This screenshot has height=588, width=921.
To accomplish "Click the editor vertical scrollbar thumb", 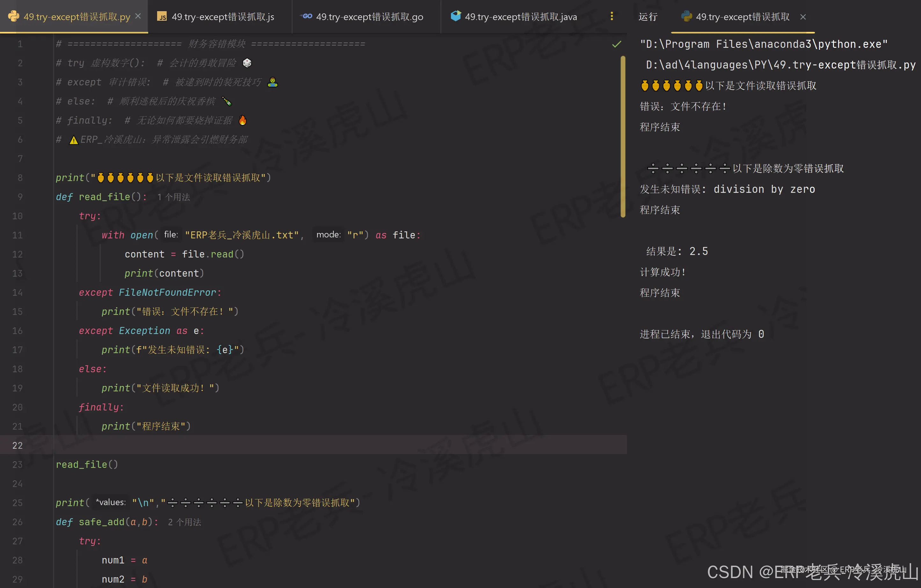I will 623,137.
